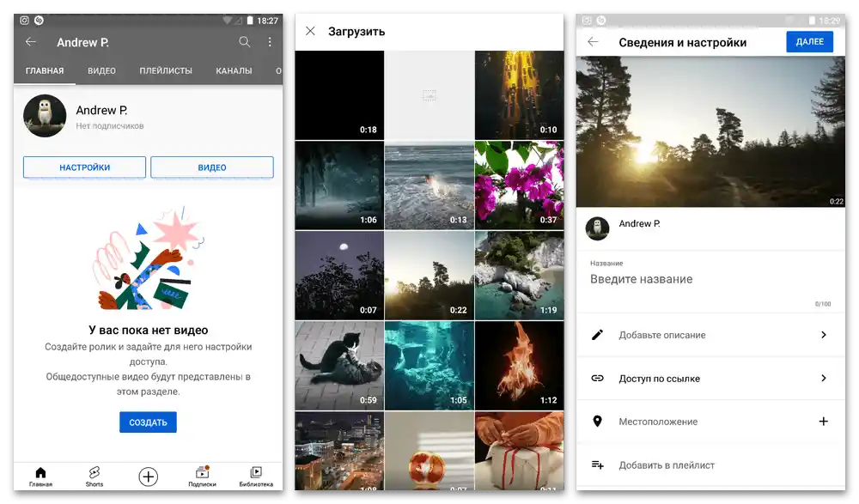Click the Введите название title field
This screenshot has width=859, height=504.
pos(710,279)
